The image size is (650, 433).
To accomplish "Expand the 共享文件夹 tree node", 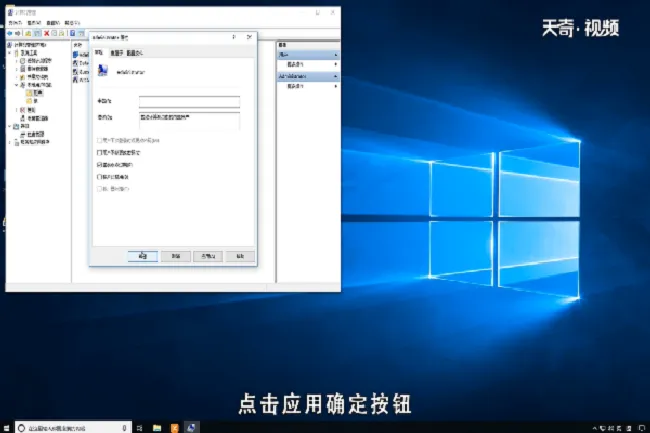I will [x=17, y=77].
